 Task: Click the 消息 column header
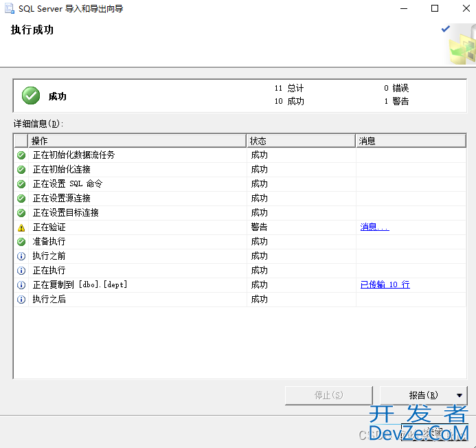411,141
